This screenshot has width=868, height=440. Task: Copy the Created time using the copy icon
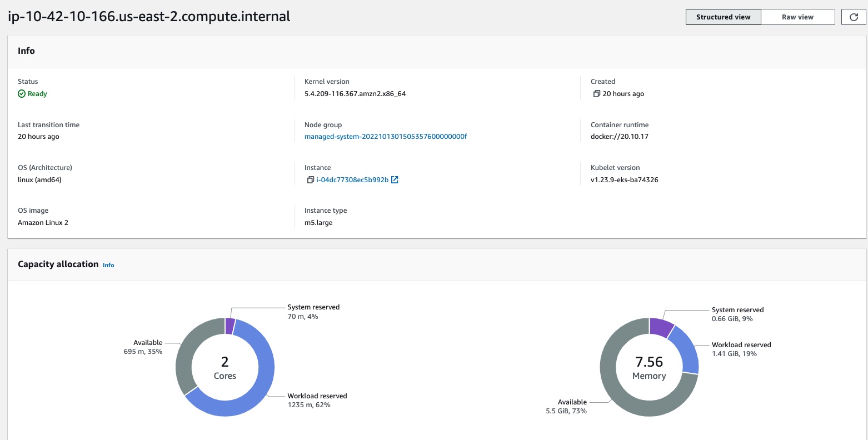(596, 94)
